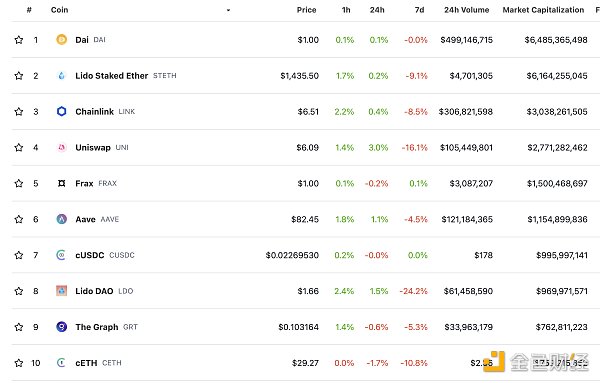The image size is (600, 383).
Task: Click the Aave logo icon
Action: [x=61, y=219]
